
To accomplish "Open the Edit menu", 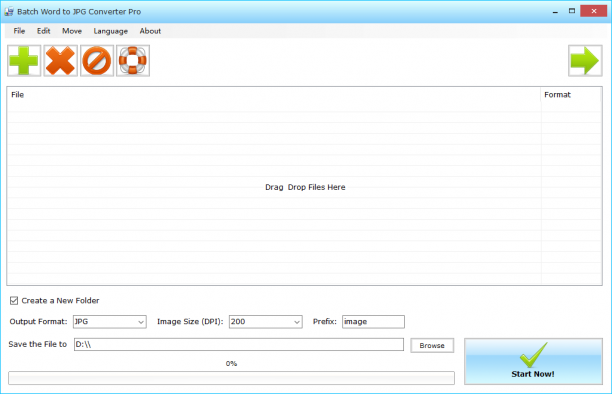I will 43,31.
